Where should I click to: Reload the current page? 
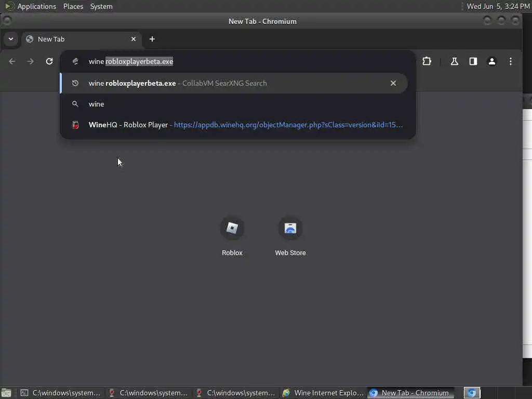49,61
